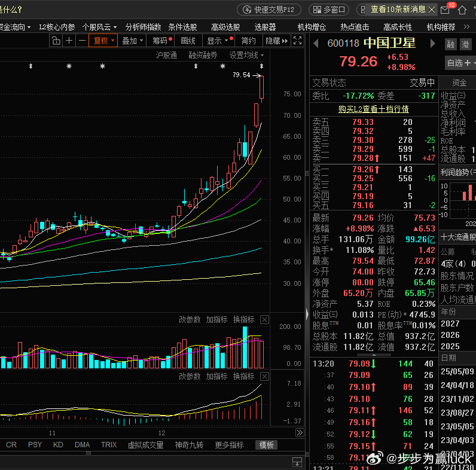
Task: Open the 选股器 menu item
Action: coord(265,28)
